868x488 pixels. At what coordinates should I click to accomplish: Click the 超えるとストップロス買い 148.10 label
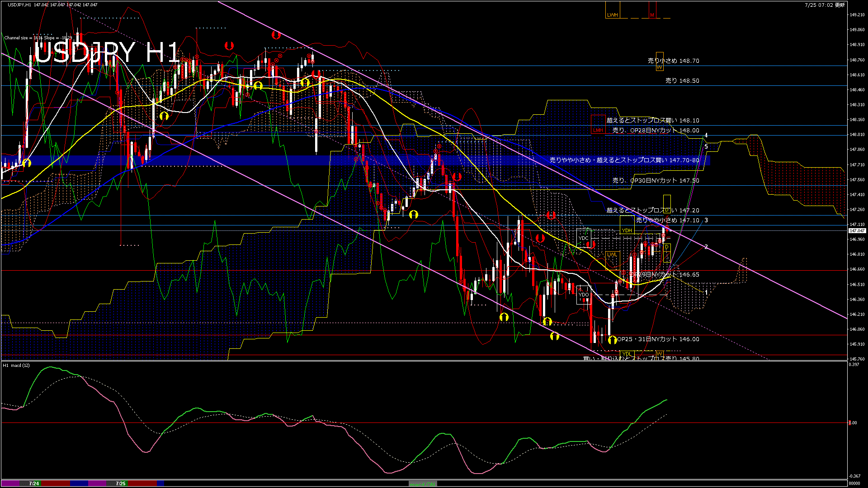pos(653,120)
